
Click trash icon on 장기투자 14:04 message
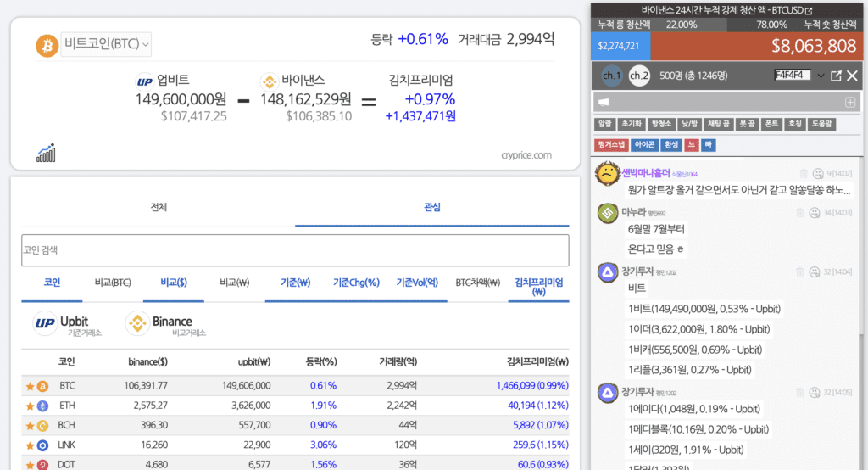pos(800,271)
